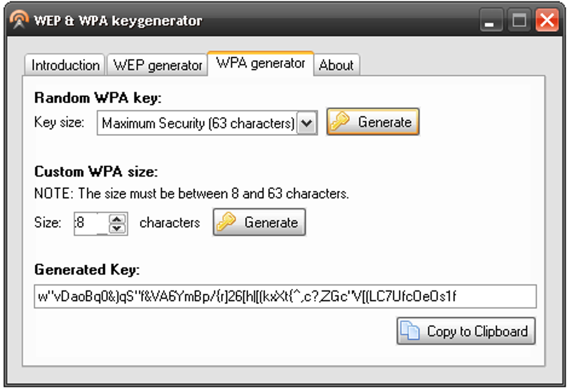Click the key icon on Custom size Generate
The image size is (572, 392).
click(226, 223)
